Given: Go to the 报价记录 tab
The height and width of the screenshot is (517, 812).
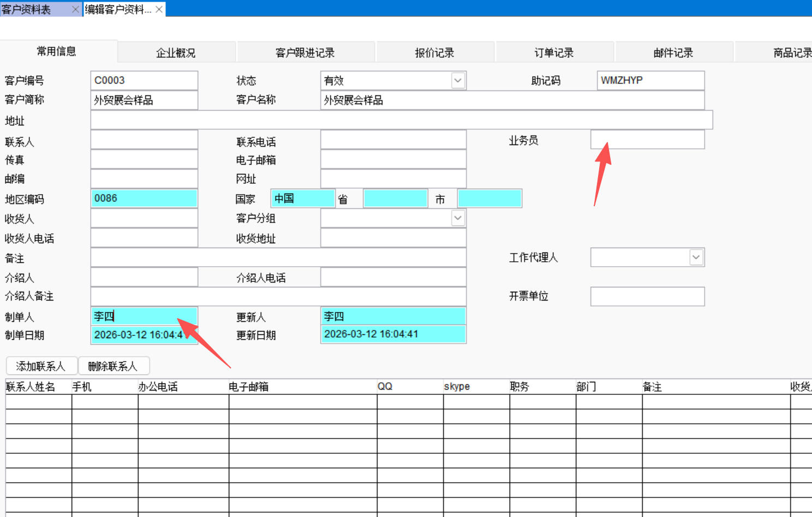Looking at the screenshot, I should (434, 53).
